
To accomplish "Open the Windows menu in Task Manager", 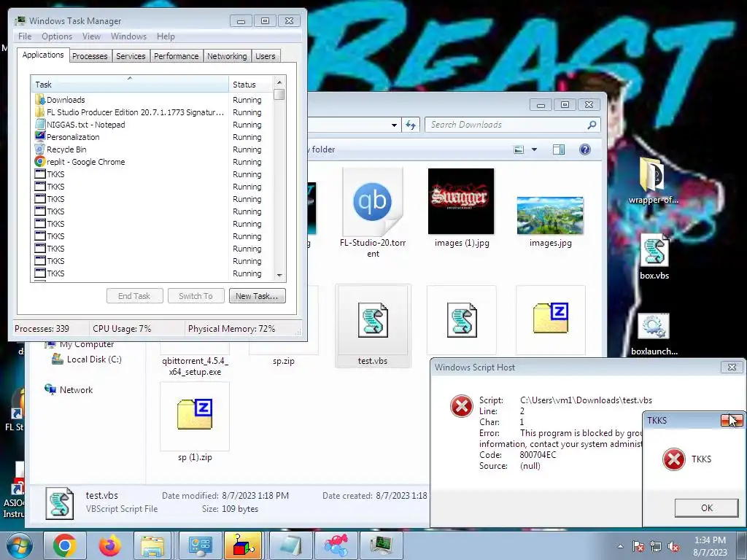I will [128, 36].
